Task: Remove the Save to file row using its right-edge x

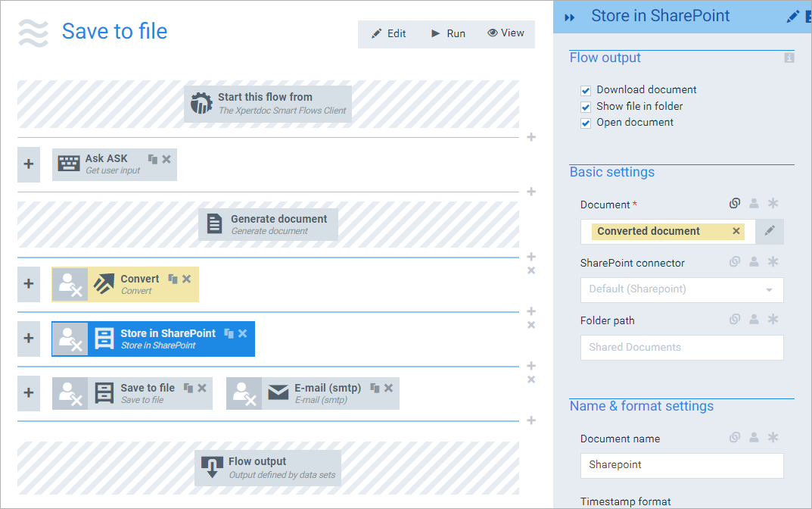Action: (530, 379)
